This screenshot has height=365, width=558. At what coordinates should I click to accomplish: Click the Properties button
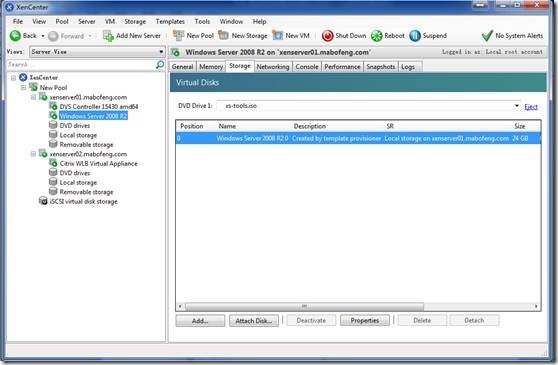(x=365, y=321)
